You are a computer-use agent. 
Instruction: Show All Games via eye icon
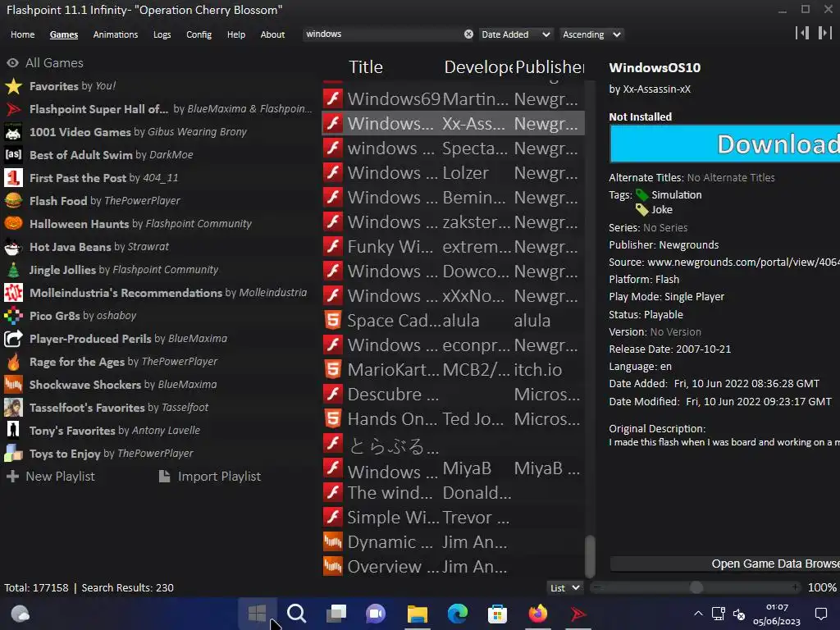tap(13, 63)
